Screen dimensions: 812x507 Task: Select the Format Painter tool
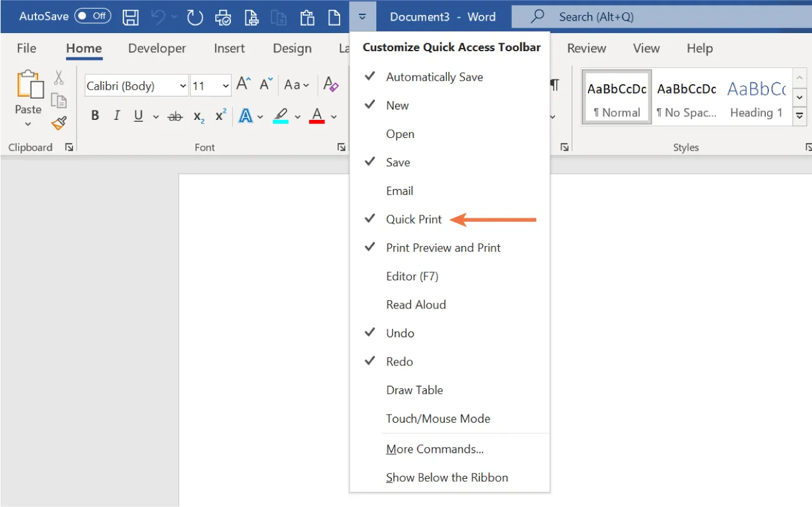click(x=59, y=124)
